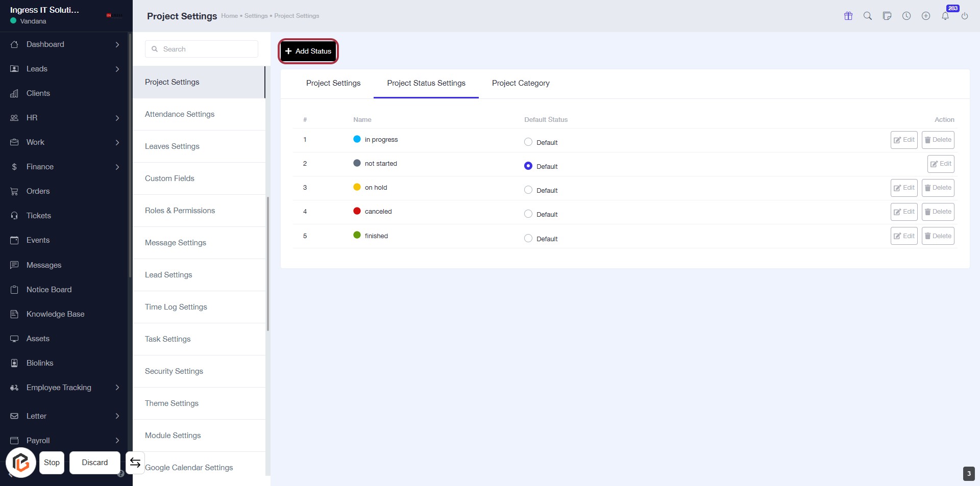Make 'finished' the default status
Screen dimensions: 980x486
(528, 239)
